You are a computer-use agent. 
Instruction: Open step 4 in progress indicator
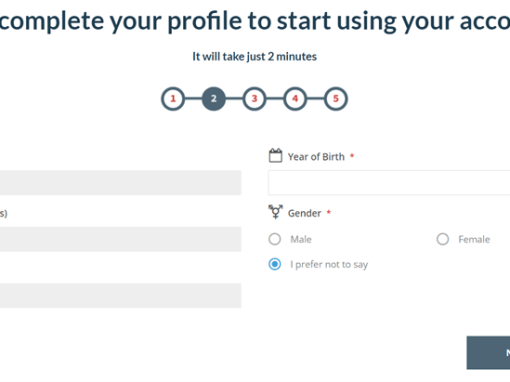pyautogui.click(x=295, y=99)
